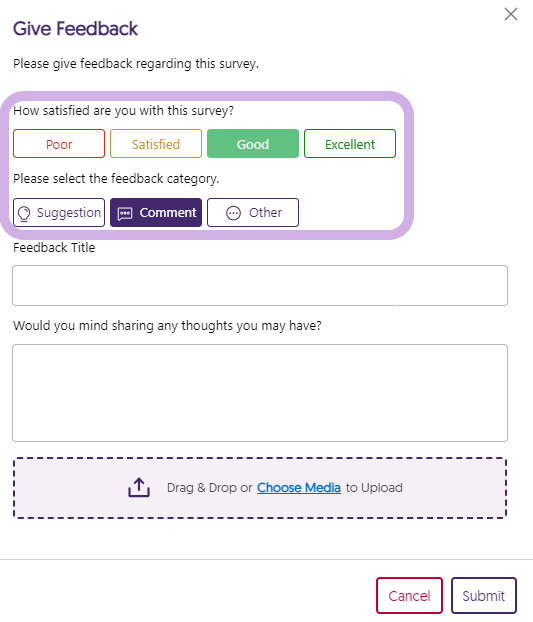This screenshot has width=533, height=622.
Task: Select the Good satisfaction rating
Action: (x=253, y=144)
